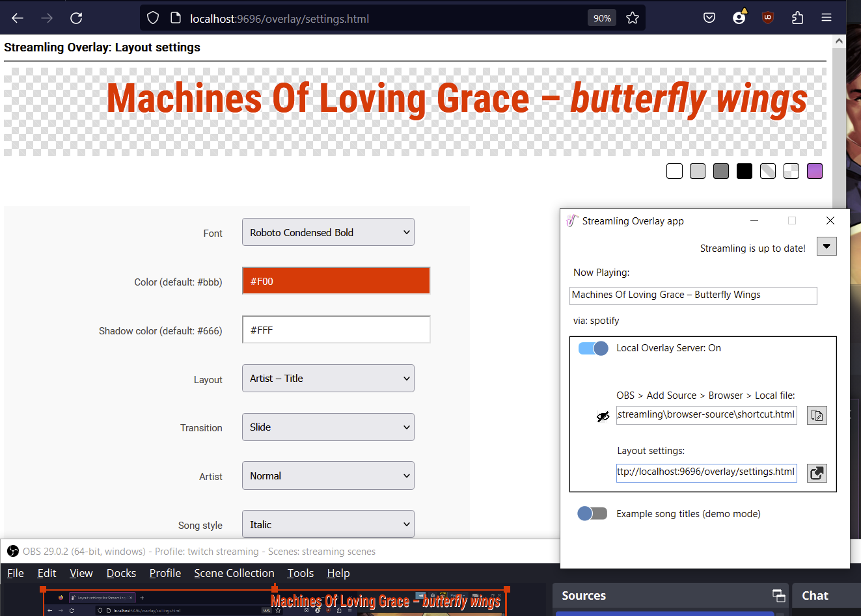Viewport: 861px width, 616px height.
Task: Select the white preview background swatch
Action: (x=674, y=171)
